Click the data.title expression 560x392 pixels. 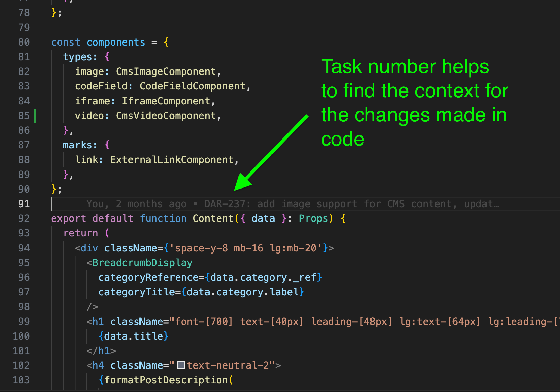coord(133,336)
